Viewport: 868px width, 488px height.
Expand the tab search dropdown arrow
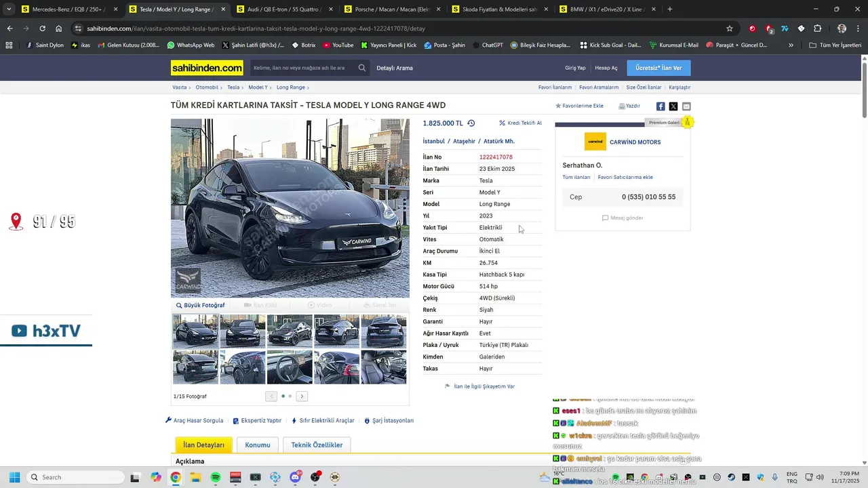[x=9, y=9]
